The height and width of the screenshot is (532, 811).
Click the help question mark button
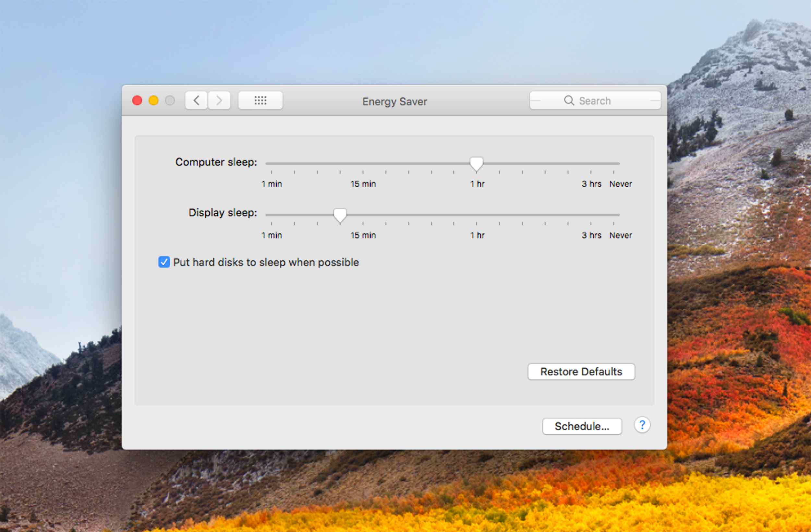tap(642, 425)
